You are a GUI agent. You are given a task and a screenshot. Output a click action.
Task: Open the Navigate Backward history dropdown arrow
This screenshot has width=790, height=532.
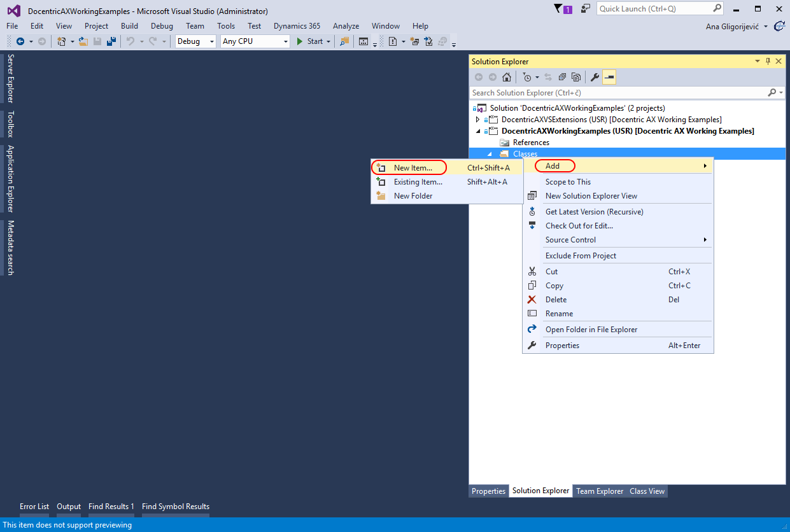click(31, 41)
